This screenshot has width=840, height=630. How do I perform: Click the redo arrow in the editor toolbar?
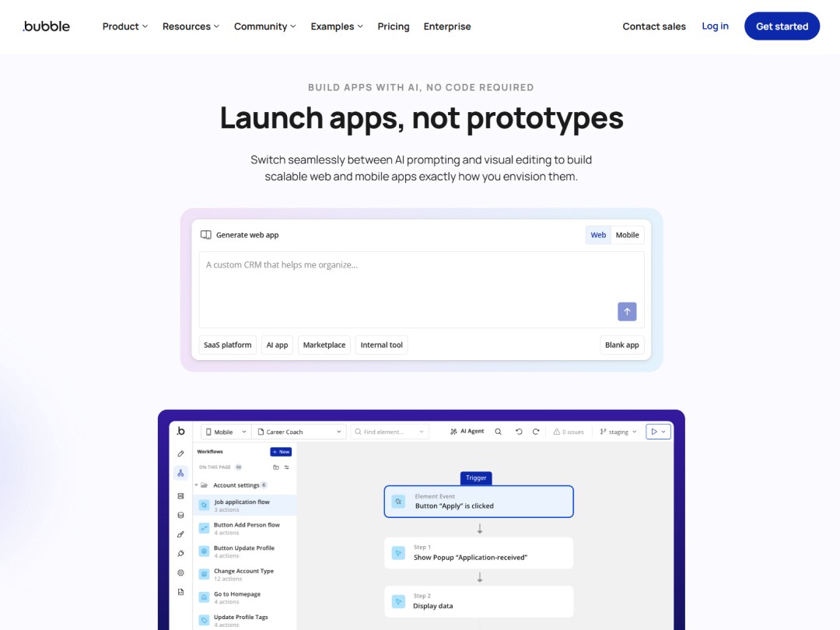coord(536,432)
